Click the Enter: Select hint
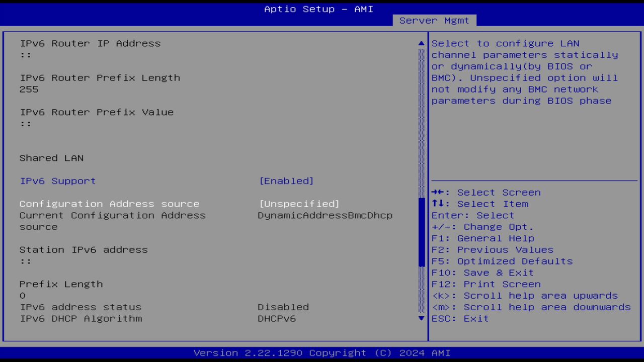The width and height of the screenshot is (644, 362). click(473, 215)
